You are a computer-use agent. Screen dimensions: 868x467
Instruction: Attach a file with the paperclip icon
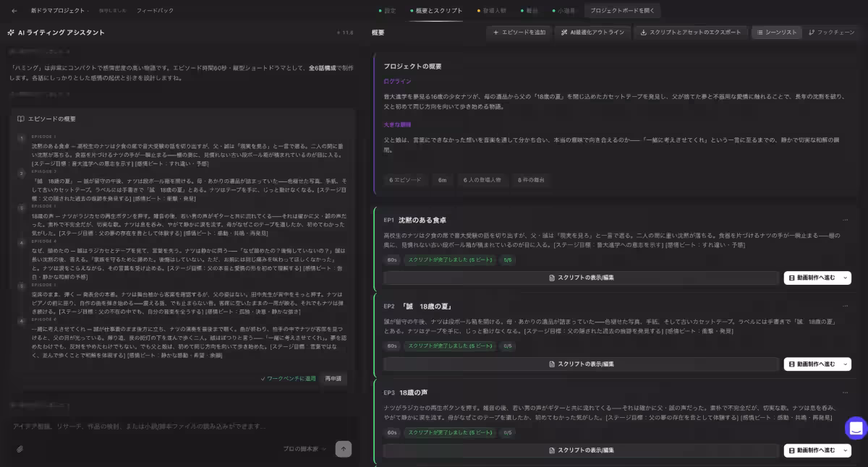pyautogui.click(x=20, y=449)
